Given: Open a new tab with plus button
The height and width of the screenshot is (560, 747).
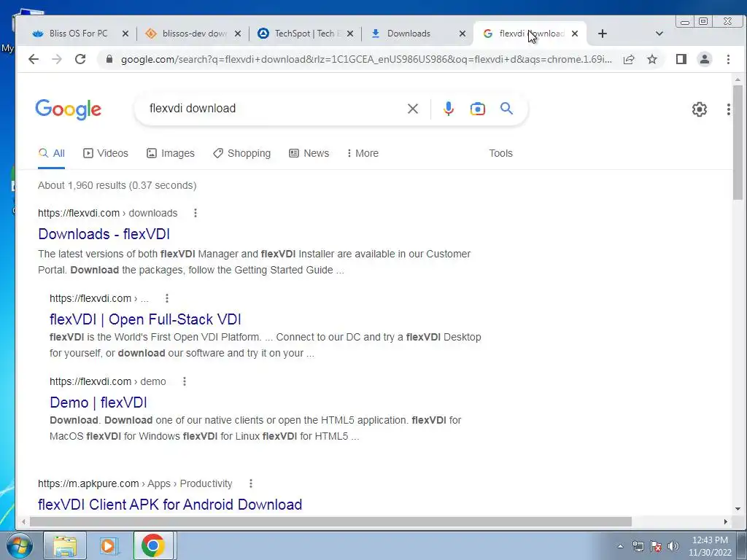Looking at the screenshot, I should click(602, 34).
